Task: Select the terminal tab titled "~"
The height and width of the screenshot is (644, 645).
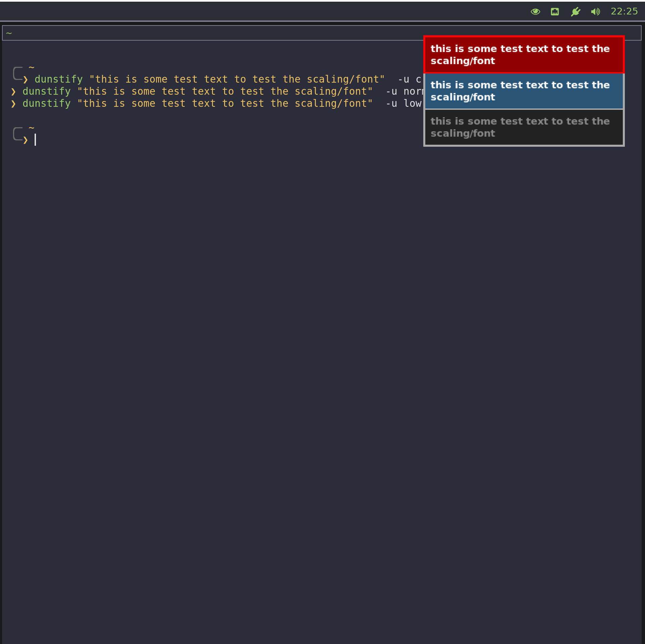Action: pyautogui.click(x=9, y=33)
